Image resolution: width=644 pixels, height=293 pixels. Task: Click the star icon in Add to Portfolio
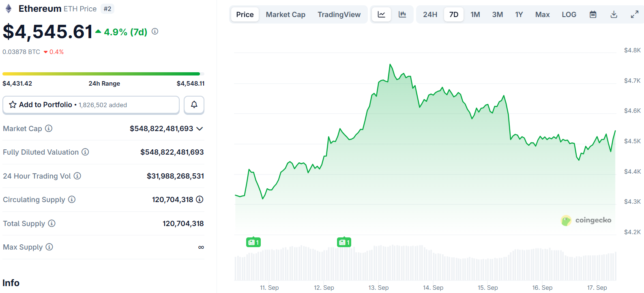point(13,105)
